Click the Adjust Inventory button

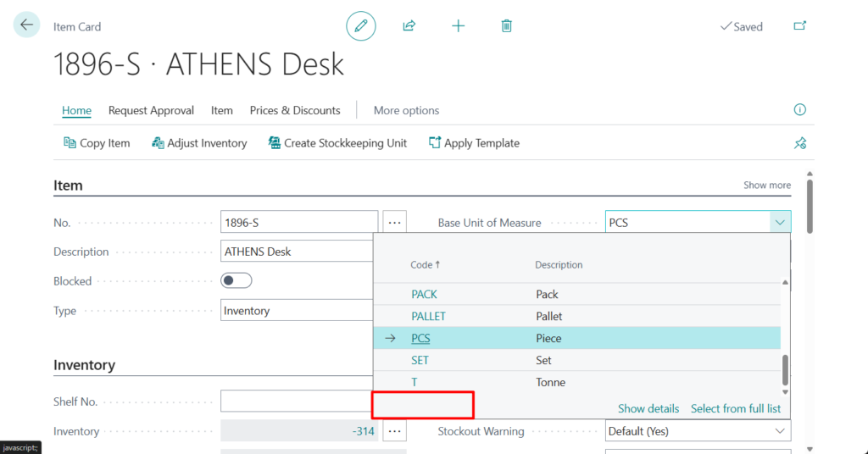click(199, 143)
